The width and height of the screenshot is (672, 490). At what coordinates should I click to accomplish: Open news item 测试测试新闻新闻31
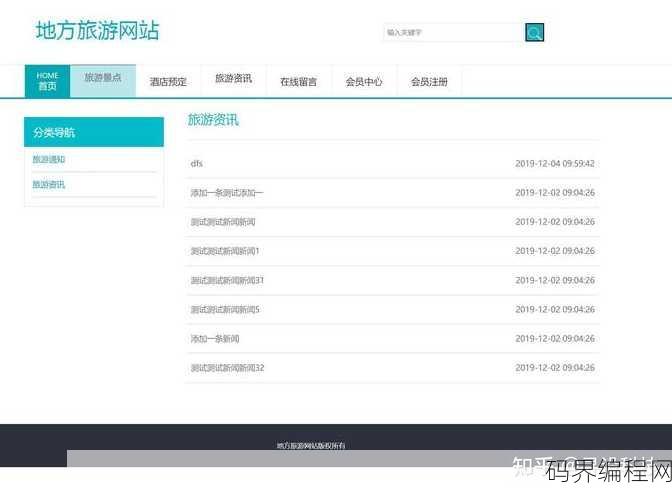[x=227, y=280]
